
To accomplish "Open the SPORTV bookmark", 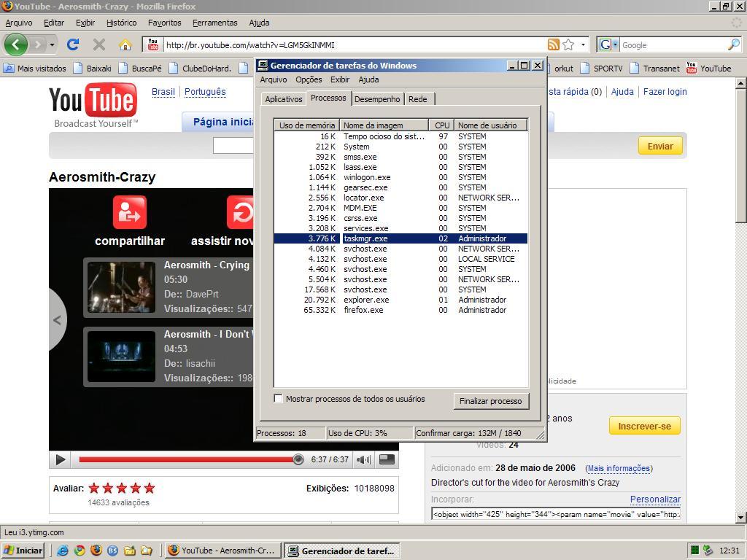I will [x=602, y=68].
